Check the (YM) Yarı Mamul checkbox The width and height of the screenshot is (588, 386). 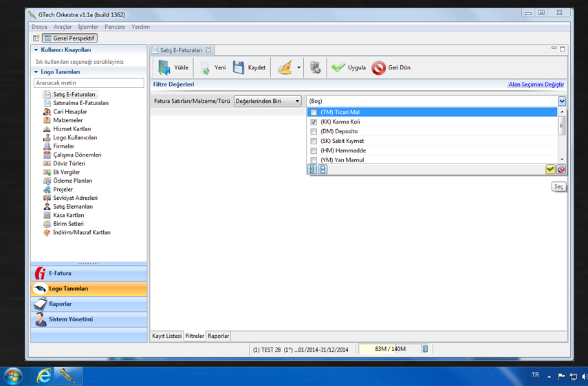point(314,160)
